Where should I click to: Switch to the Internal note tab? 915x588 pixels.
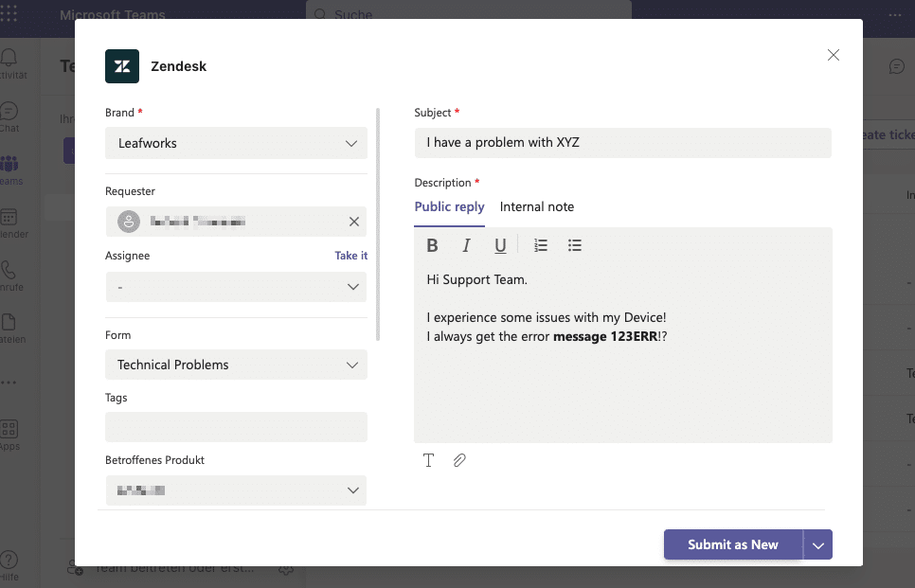[536, 206]
